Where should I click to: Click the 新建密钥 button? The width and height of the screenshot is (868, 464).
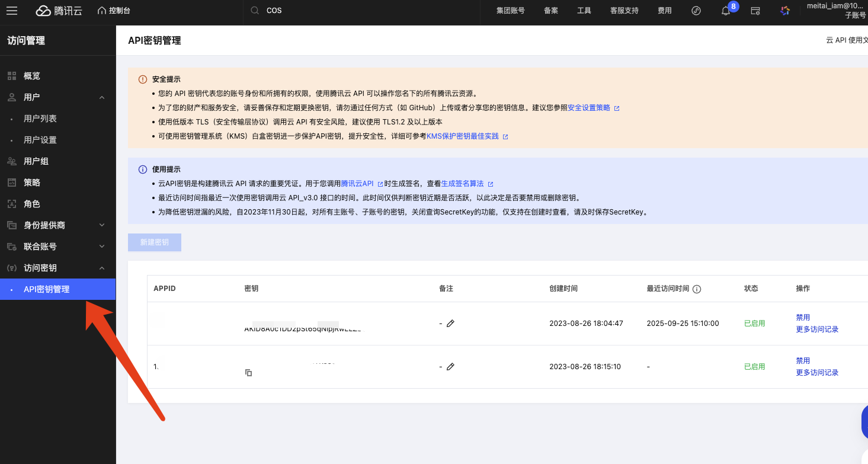(155, 242)
